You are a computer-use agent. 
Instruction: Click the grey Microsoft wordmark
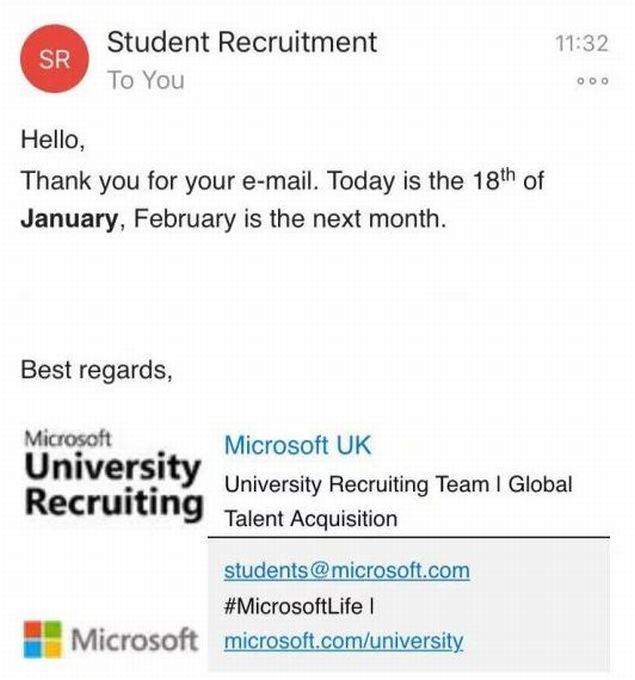pyautogui.click(x=137, y=640)
